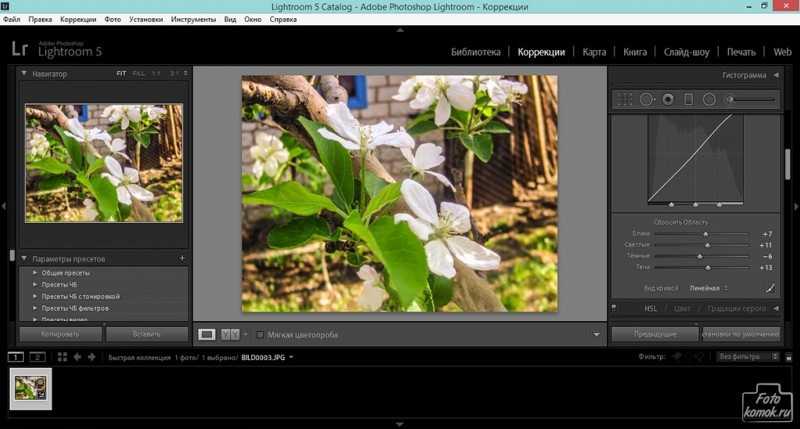Open the Правка menu
The width and height of the screenshot is (800, 429).
pyautogui.click(x=40, y=19)
